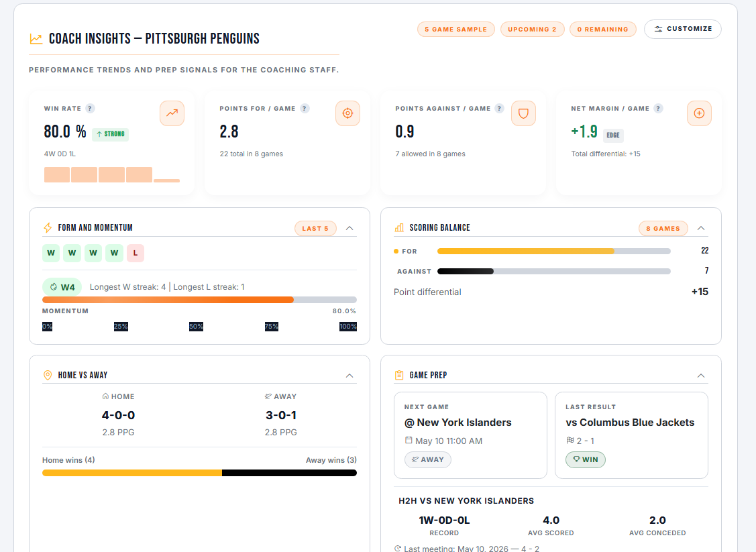Click the 4.0 average scored value
Image resolution: width=756 pixels, height=552 pixels.
coord(551,520)
